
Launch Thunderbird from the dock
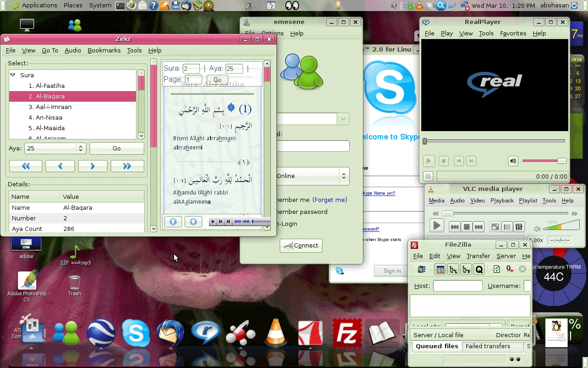(170, 332)
